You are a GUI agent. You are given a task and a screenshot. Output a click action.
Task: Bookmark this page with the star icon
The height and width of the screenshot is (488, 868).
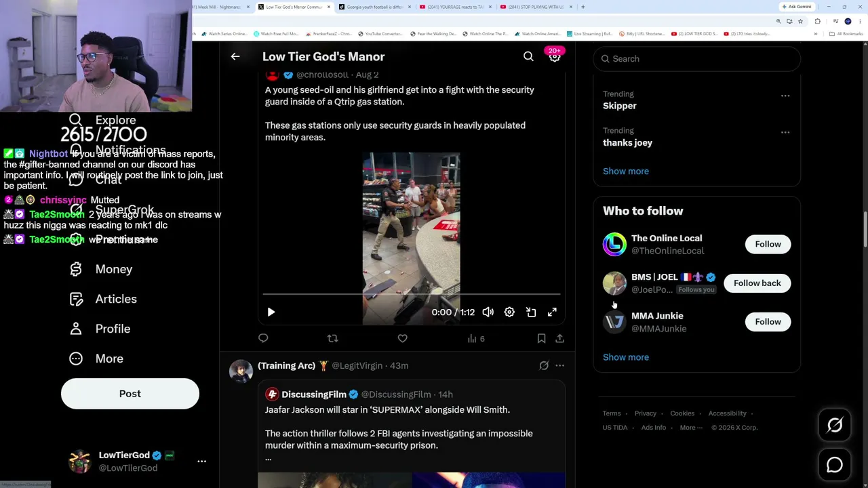tap(800, 21)
